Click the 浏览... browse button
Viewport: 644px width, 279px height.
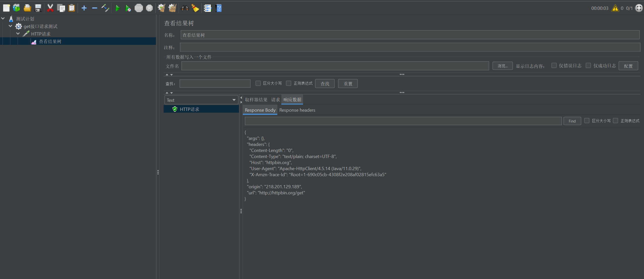pyautogui.click(x=502, y=66)
